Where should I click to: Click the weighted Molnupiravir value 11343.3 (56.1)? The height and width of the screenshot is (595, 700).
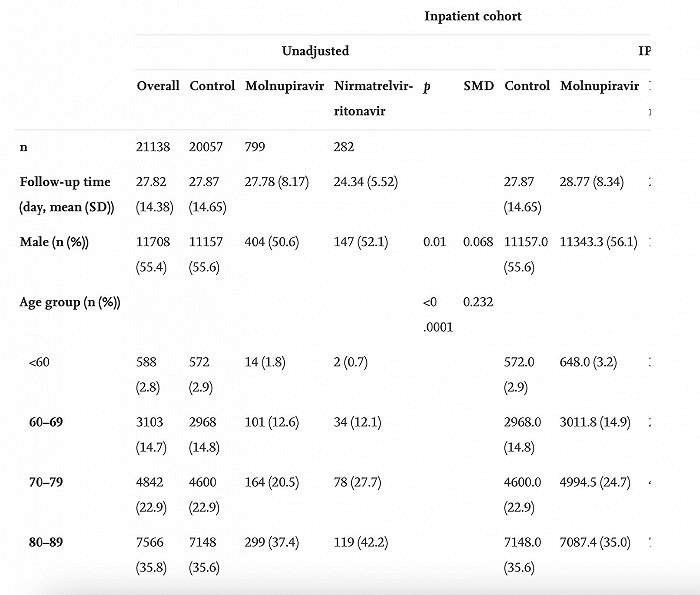(x=598, y=242)
